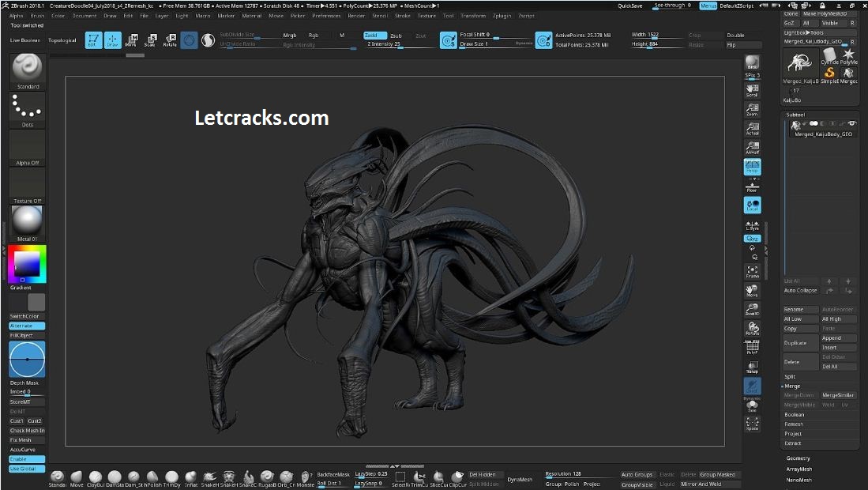Click the Duplicate subtool button
Screen dimensions: 868x490
800,343
